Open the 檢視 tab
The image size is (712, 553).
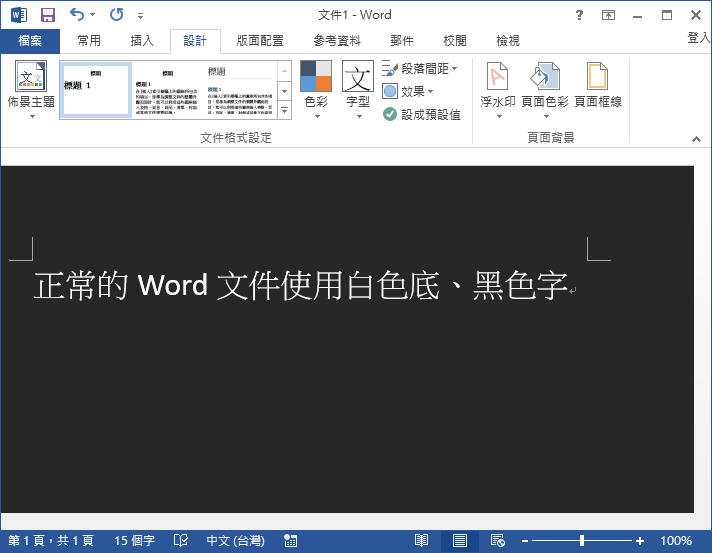pyautogui.click(x=508, y=41)
